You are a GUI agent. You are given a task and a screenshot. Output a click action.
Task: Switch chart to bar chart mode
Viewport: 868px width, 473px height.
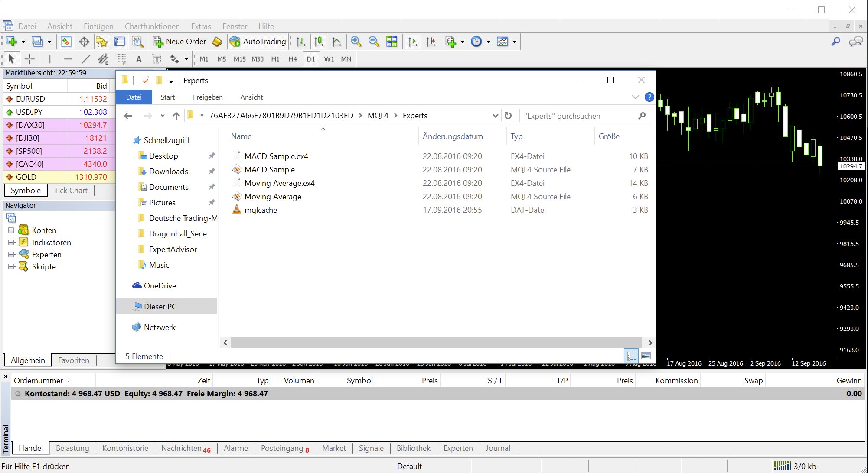pyautogui.click(x=300, y=42)
